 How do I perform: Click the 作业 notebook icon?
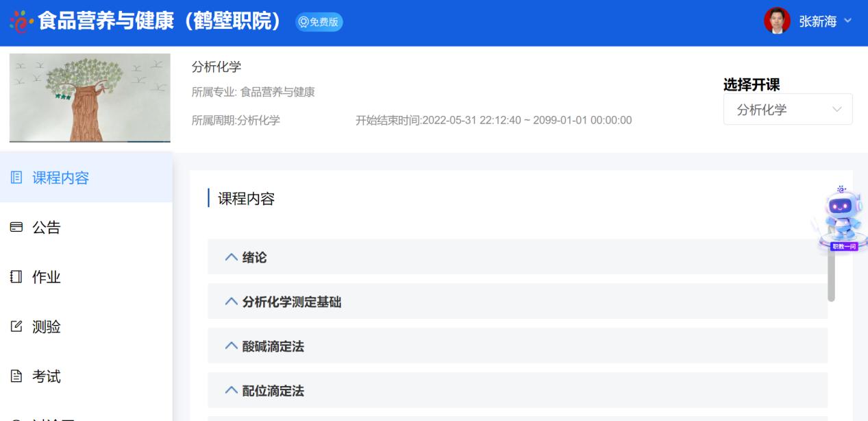[16, 278]
